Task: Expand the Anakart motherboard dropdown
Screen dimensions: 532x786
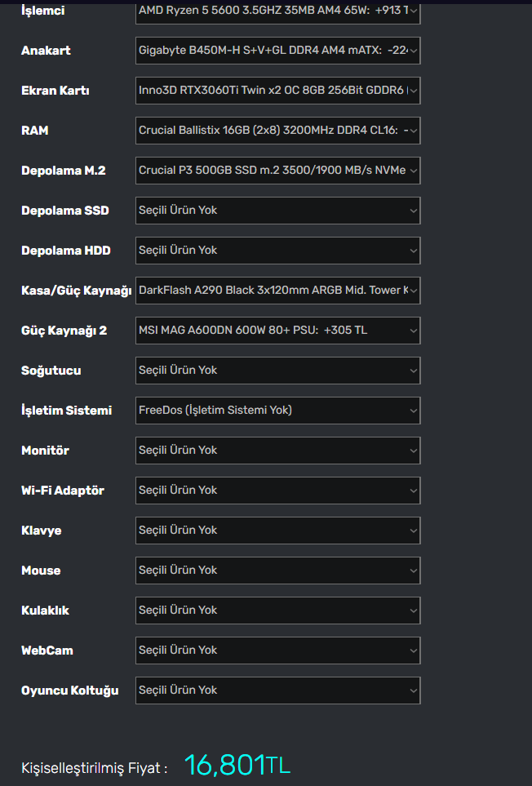Action: [x=277, y=51]
